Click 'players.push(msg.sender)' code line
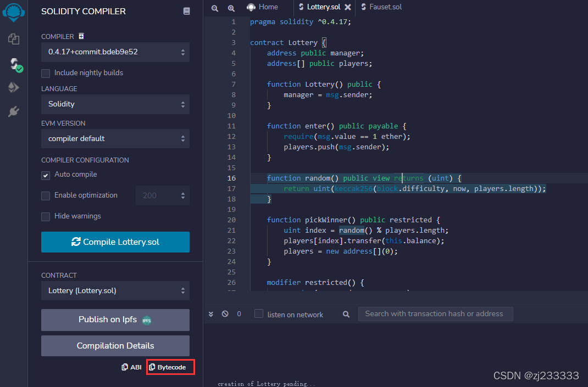588x387 pixels. click(336, 147)
